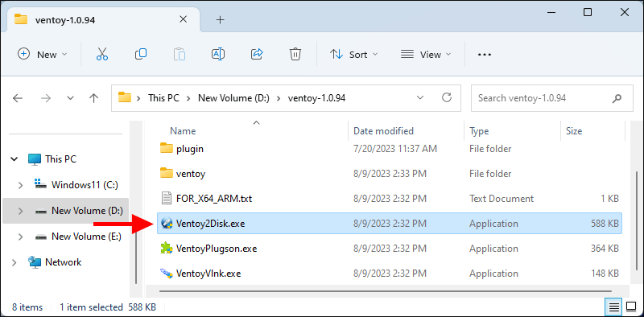Viewport: 644px width, 317px height.
Task: Click the ventoy folder icon
Action: (166, 173)
